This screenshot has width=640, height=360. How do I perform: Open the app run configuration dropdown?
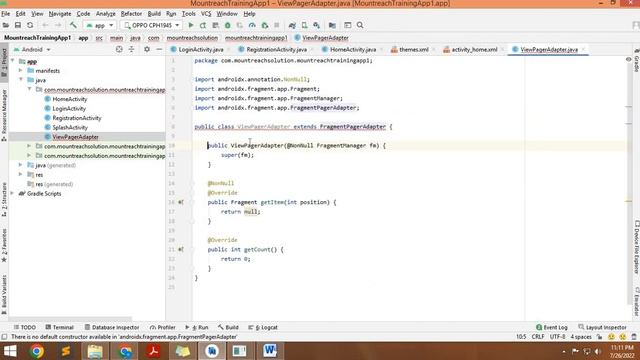99,25
